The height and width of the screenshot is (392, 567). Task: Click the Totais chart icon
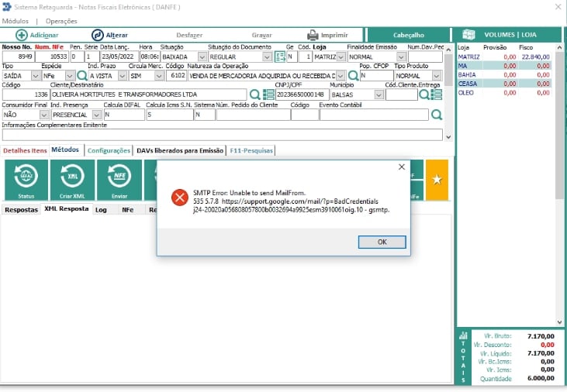pyautogui.click(x=463, y=335)
